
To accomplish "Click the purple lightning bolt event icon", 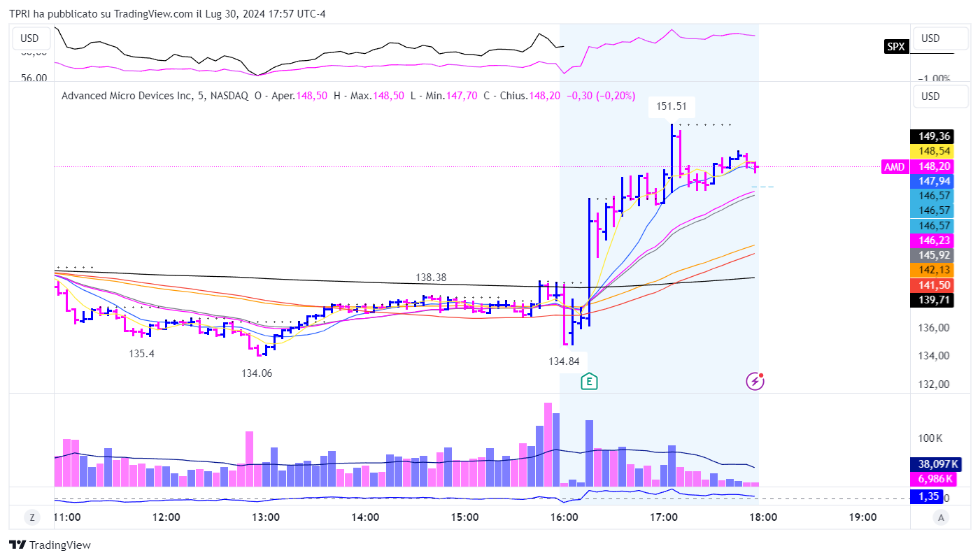I will [x=755, y=381].
